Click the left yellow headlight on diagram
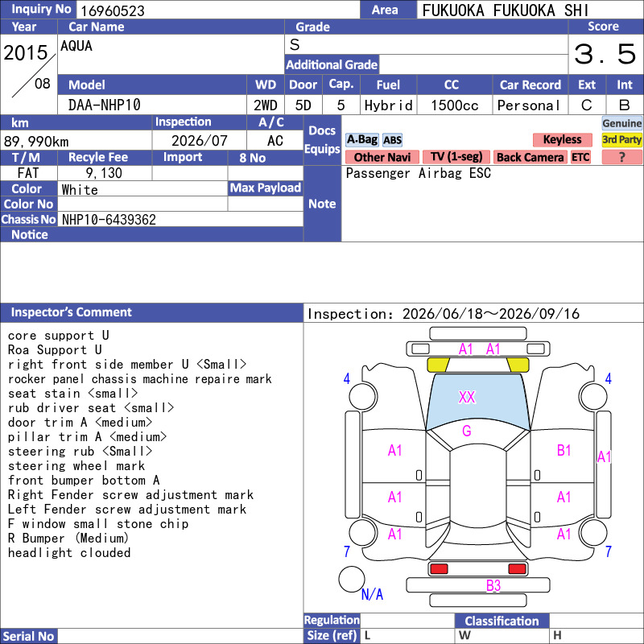The image size is (644, 644). (438, 365)
